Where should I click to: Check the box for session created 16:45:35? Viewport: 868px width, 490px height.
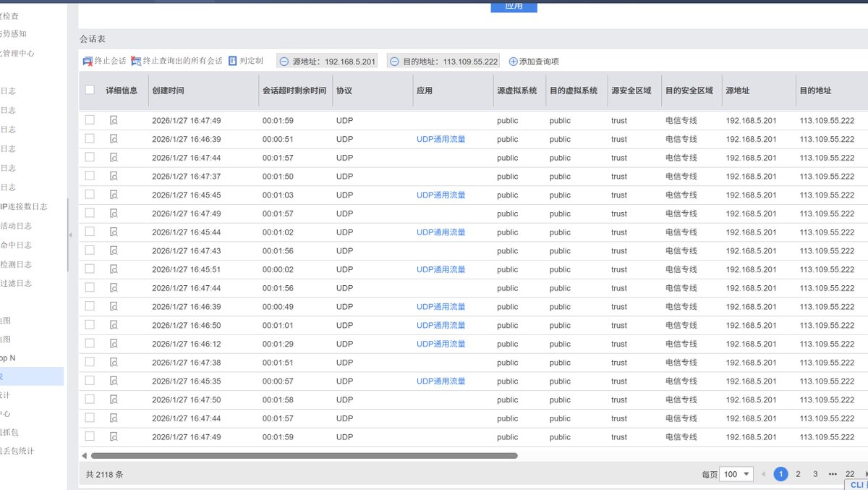pyautogui.click(x=90, y=381)
